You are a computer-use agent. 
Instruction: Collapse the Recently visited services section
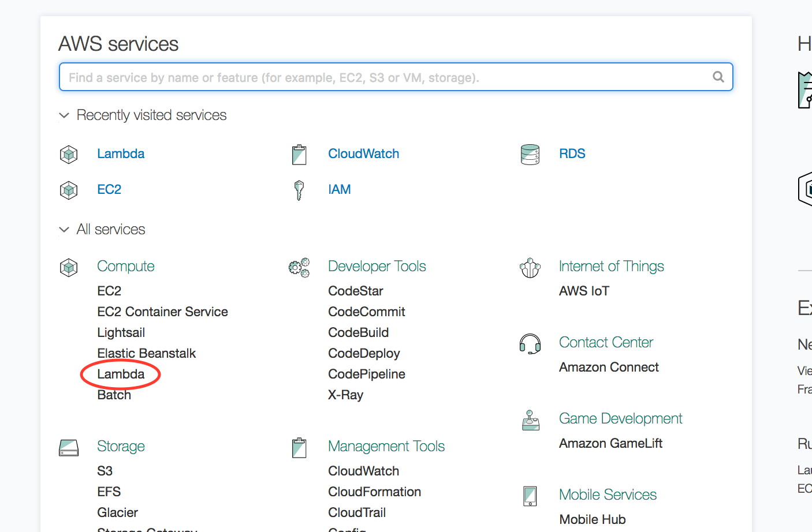pos(64,115)
